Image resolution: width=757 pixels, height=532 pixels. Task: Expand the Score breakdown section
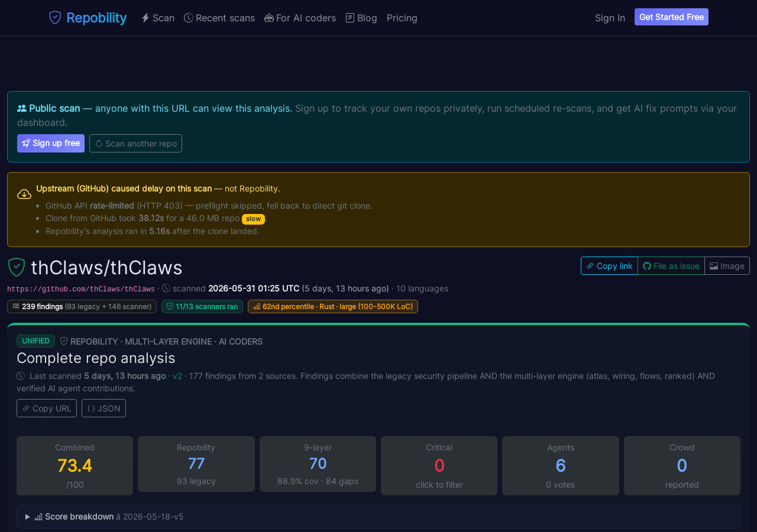click(x=378, y=517)
